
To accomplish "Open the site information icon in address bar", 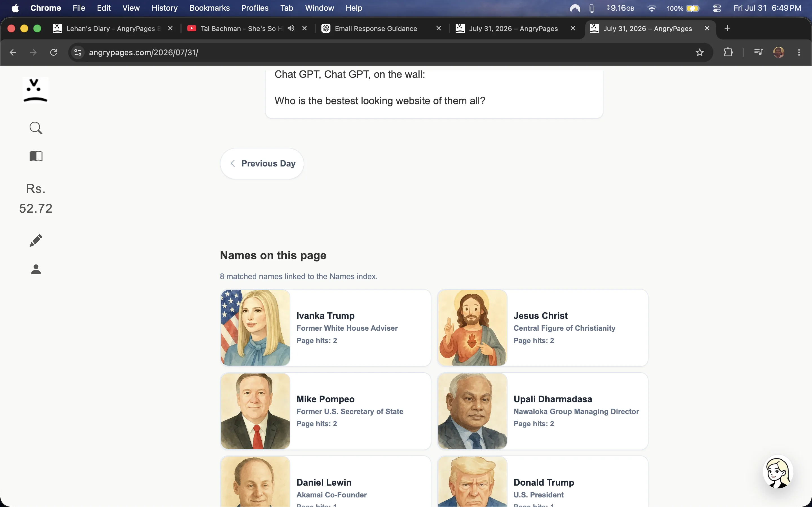I will tap(78, 52).
